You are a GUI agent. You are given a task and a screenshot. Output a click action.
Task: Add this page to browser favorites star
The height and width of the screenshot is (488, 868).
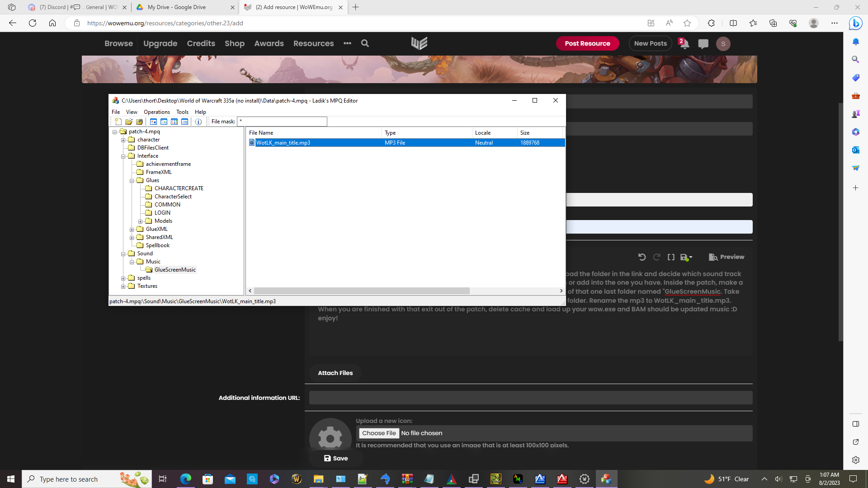[x=687, y=23]
